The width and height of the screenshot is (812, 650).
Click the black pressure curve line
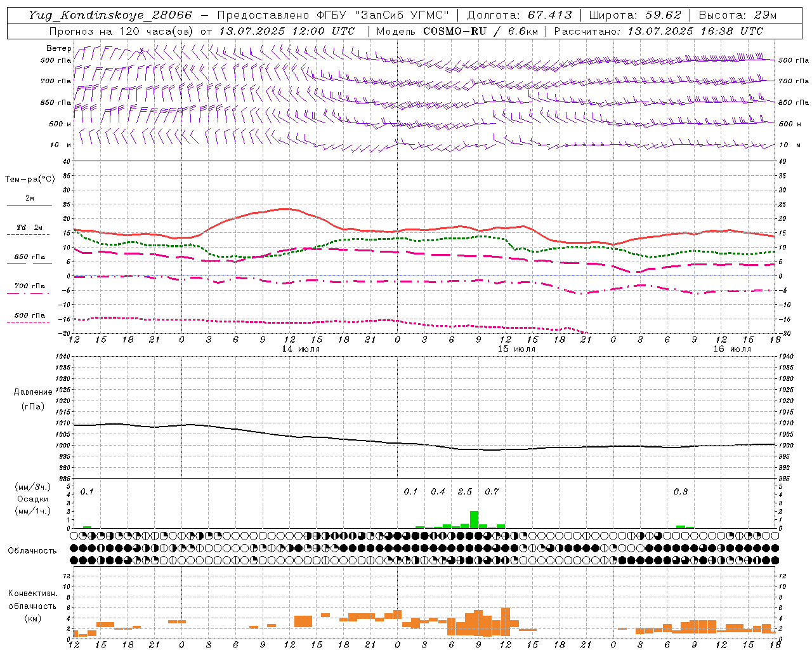[424, 444]
